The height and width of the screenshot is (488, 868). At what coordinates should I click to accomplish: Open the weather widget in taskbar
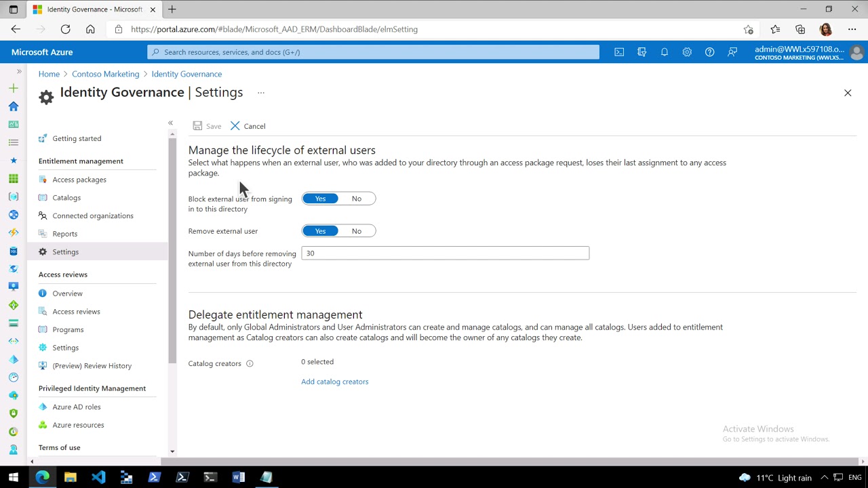(x=775, y=478)
